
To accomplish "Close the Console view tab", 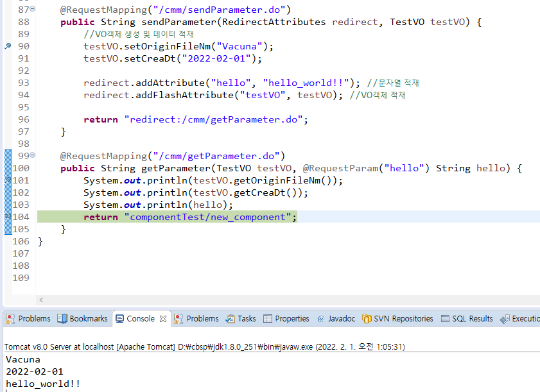I will point(163,319).
